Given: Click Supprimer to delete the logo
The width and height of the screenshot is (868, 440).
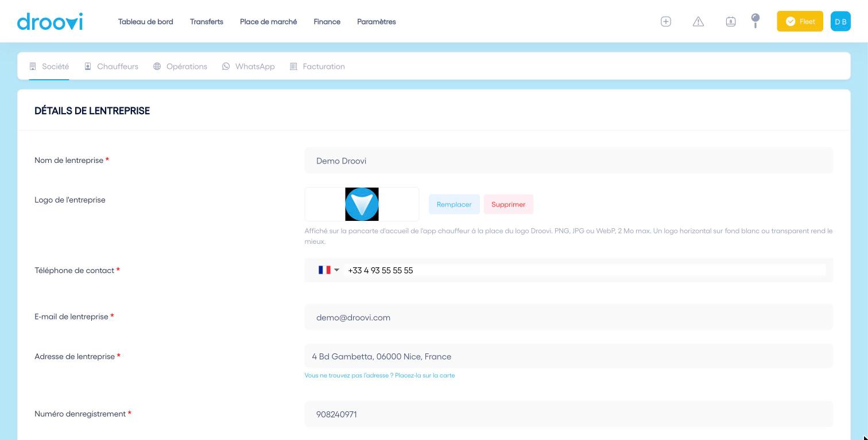Looking at the screenshot, I should pyautogui.click(x=509, y=204).
